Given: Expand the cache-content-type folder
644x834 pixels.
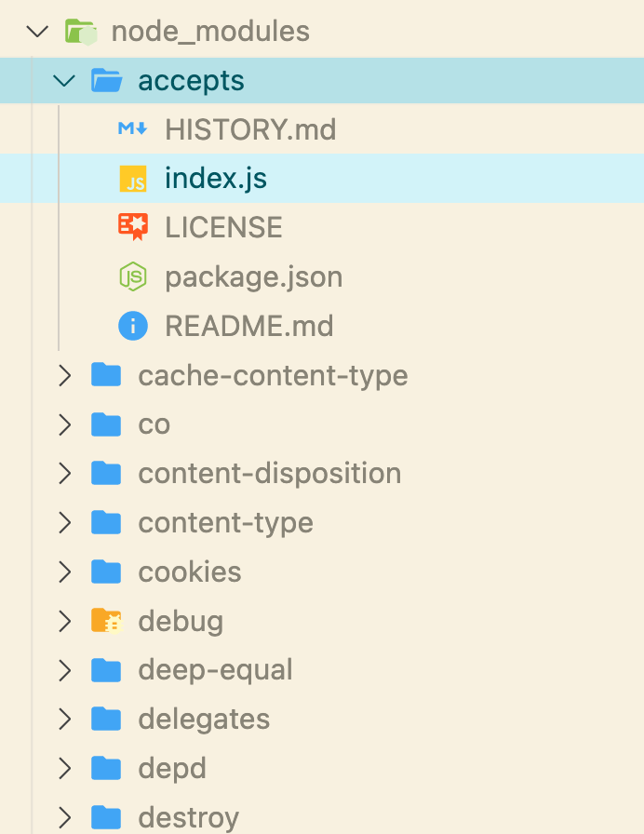Looking at the screenshot, I should [x=64, y=375].
